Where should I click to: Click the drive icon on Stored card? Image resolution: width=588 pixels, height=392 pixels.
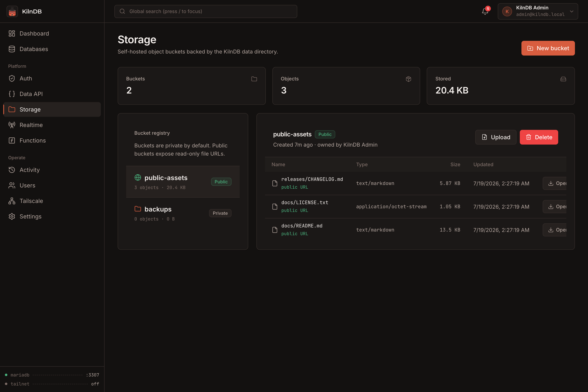tap(563, 79)
